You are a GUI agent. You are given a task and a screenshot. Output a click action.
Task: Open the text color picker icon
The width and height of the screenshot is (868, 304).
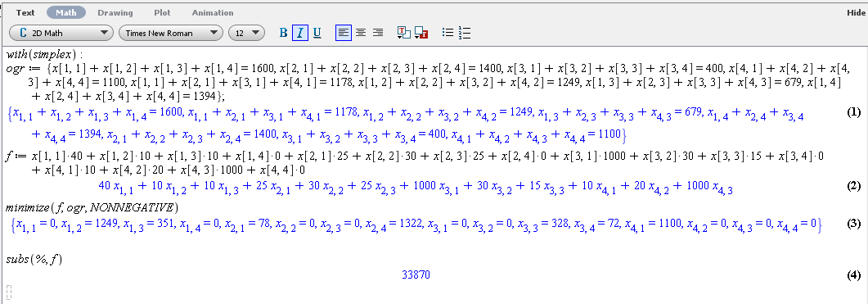coord(403,34)
